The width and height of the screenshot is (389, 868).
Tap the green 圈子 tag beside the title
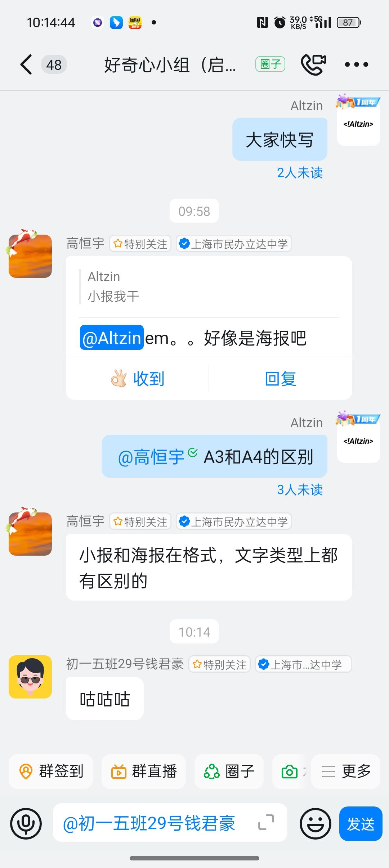click(270, 64)
